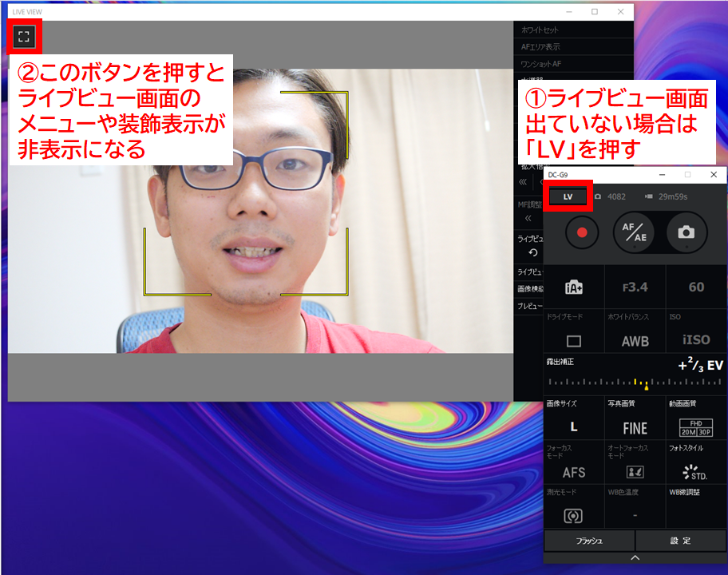Toggle the LV live view button

tap(568, 196)
